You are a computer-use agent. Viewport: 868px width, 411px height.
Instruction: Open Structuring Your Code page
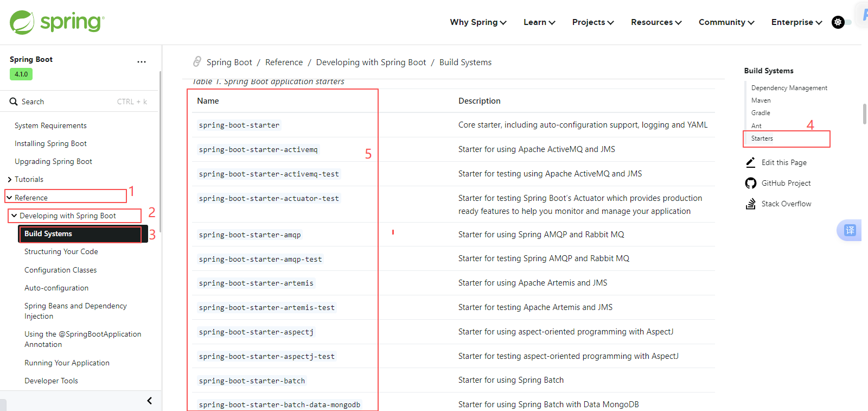pos(61,251)
